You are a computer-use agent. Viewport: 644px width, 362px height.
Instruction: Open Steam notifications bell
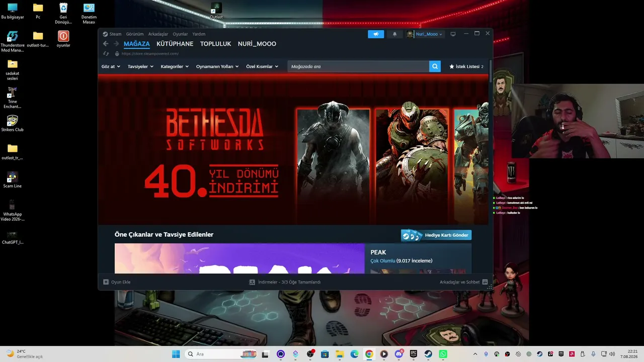395,34
